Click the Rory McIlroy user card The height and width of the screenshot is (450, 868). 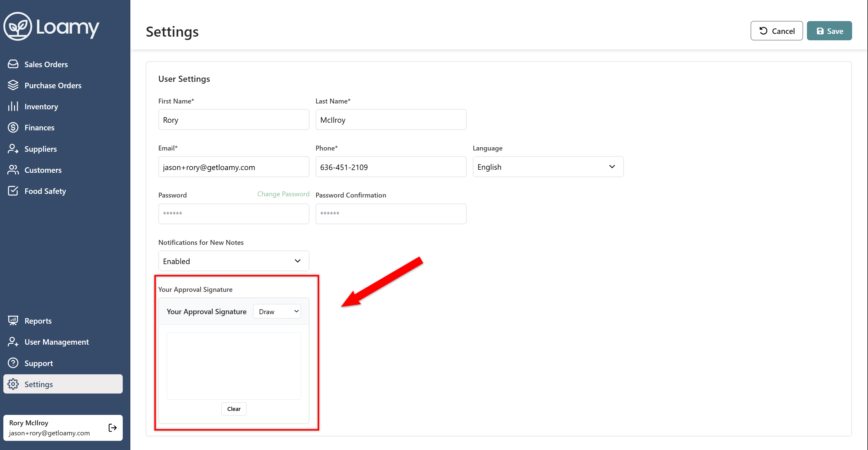click(x=63, y=427)
